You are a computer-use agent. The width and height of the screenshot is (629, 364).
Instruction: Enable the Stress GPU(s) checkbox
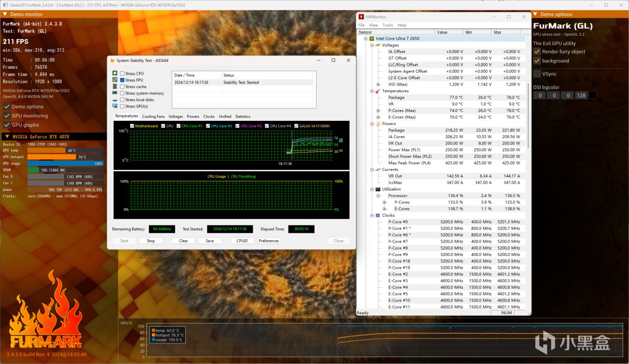122,106
